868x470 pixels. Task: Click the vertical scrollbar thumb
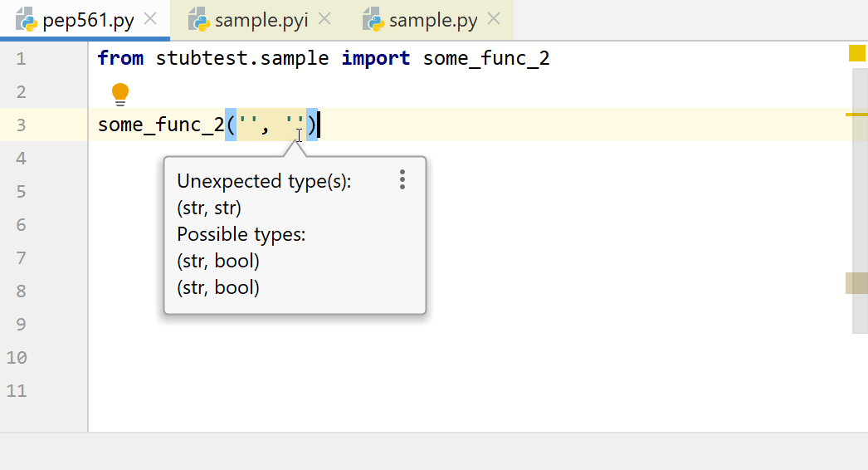click(860, 199)
